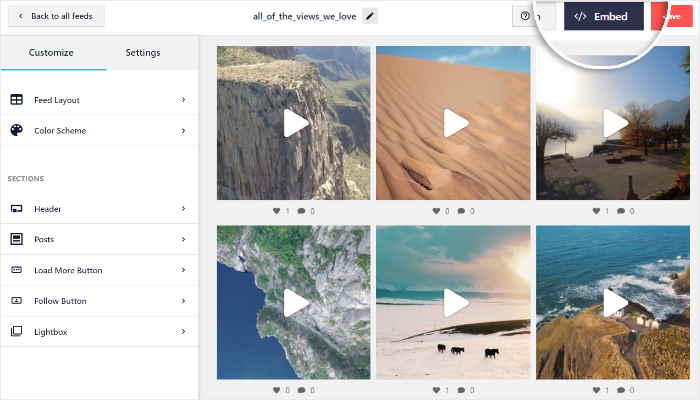The width and height of the screenshot is (700, 400).
Task: Click the Load More Button icon
Action: [x=17, y=270]
